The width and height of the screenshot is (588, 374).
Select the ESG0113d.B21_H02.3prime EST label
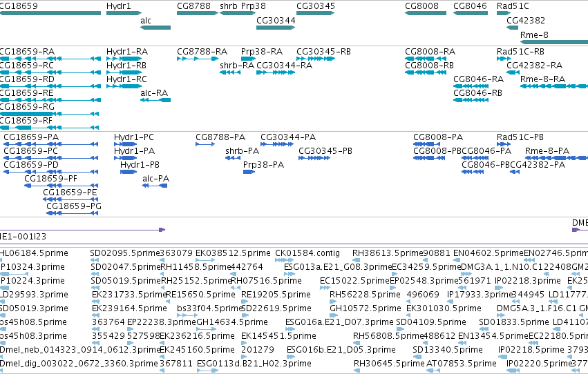pos(254,364)
